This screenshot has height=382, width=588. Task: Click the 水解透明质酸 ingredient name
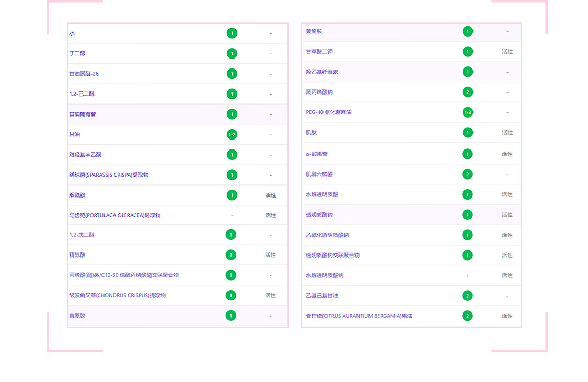(x=322, y=194)
